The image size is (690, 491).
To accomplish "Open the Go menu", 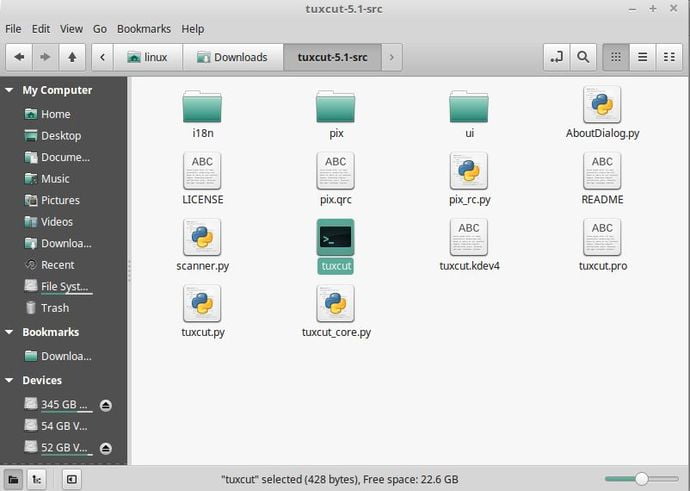I will [100, 29].
